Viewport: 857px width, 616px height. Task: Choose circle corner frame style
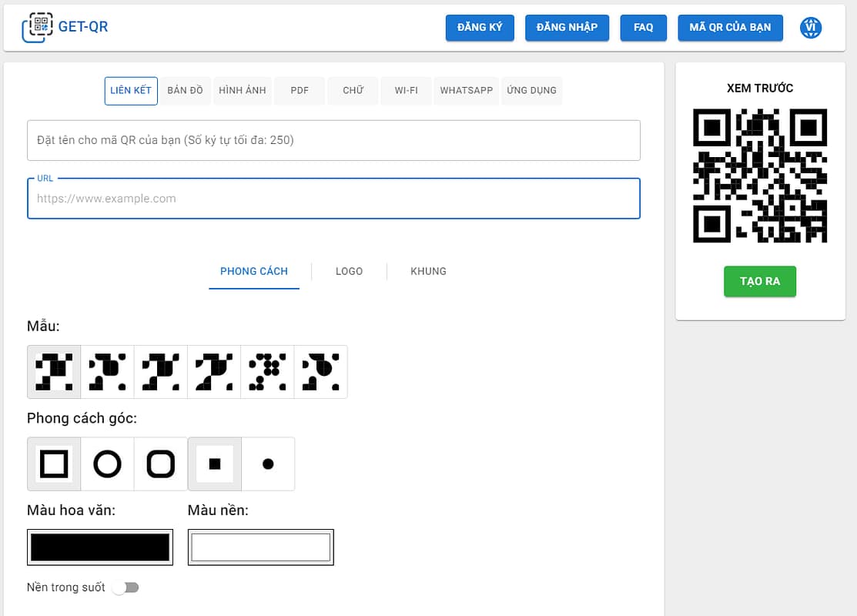point(107,464)
